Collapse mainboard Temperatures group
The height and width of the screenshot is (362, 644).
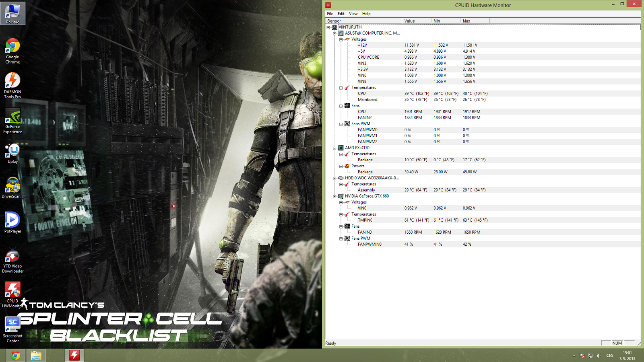341,88
